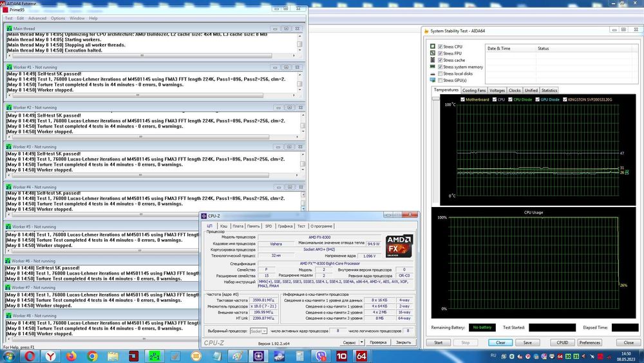Screen dimensions: 644x363
Task: Open the Advanced menu in Prime95
Action: 37,18
